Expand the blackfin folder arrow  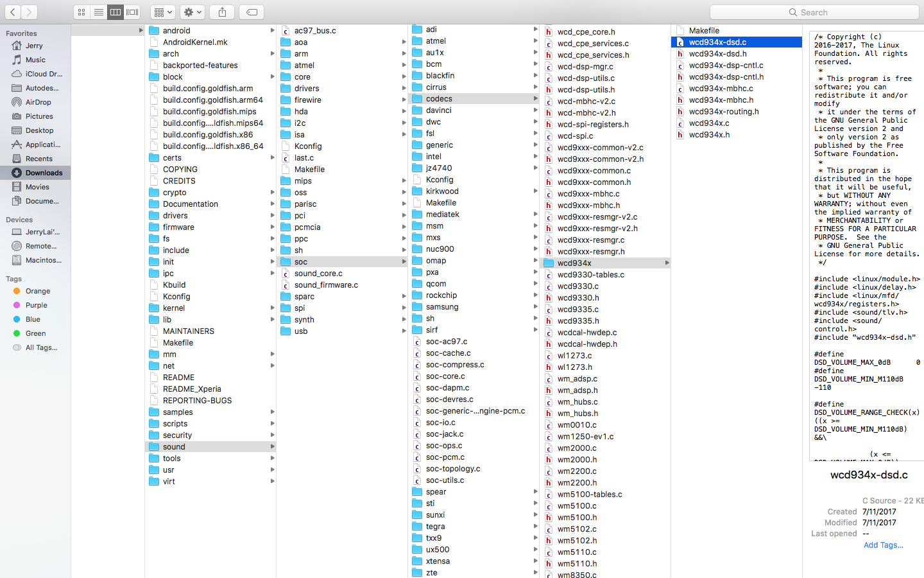coord(535,75)
